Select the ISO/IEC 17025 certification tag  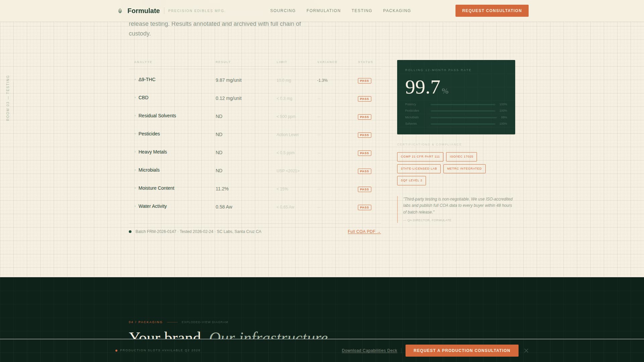point(461,157)
